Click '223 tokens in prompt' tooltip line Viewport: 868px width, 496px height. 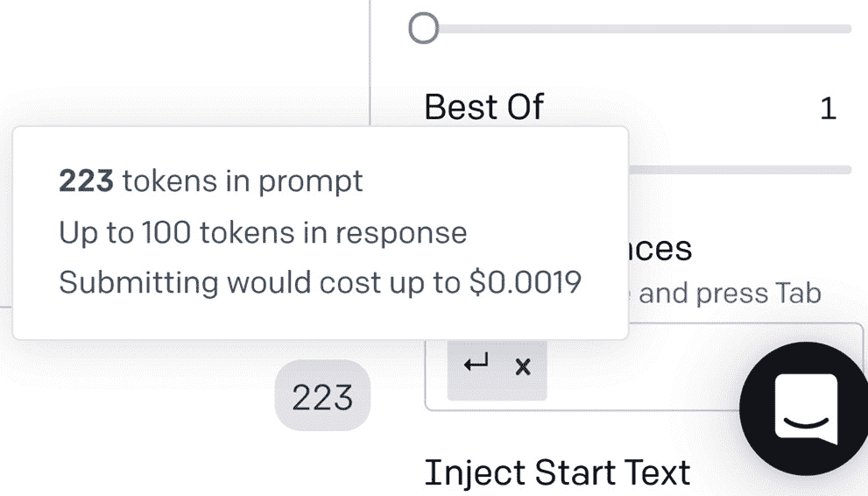(x=210, y=181)
